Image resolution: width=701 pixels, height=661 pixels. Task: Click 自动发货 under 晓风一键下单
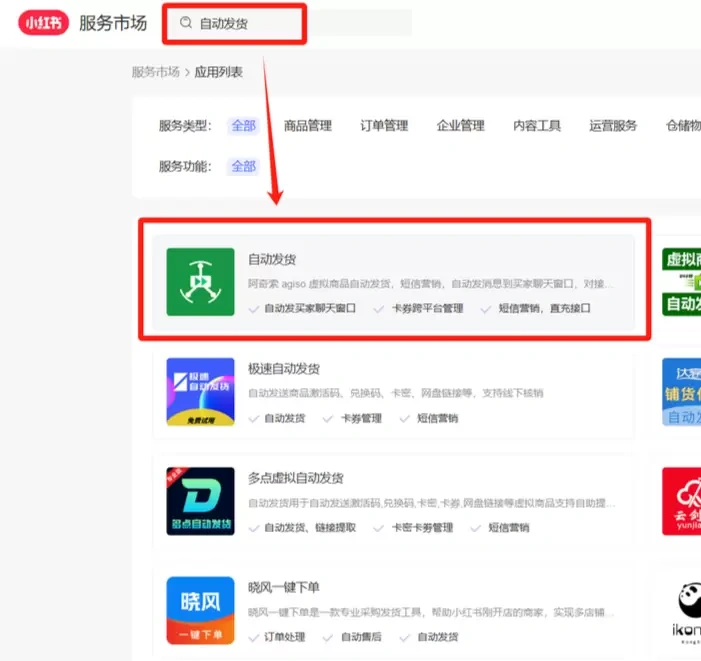[437, 637]
